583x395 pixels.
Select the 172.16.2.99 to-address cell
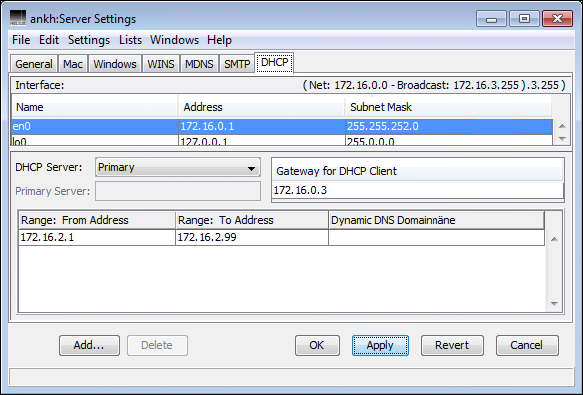pos(252,237)
